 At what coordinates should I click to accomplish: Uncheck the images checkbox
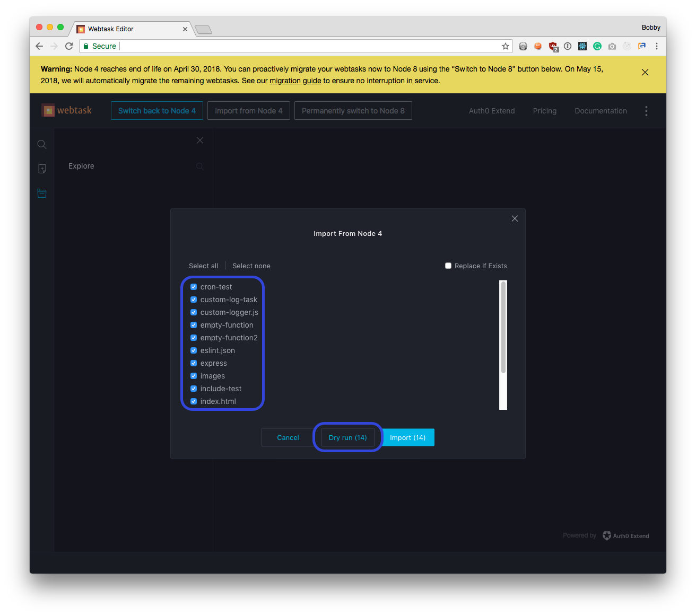click(194, 376)
